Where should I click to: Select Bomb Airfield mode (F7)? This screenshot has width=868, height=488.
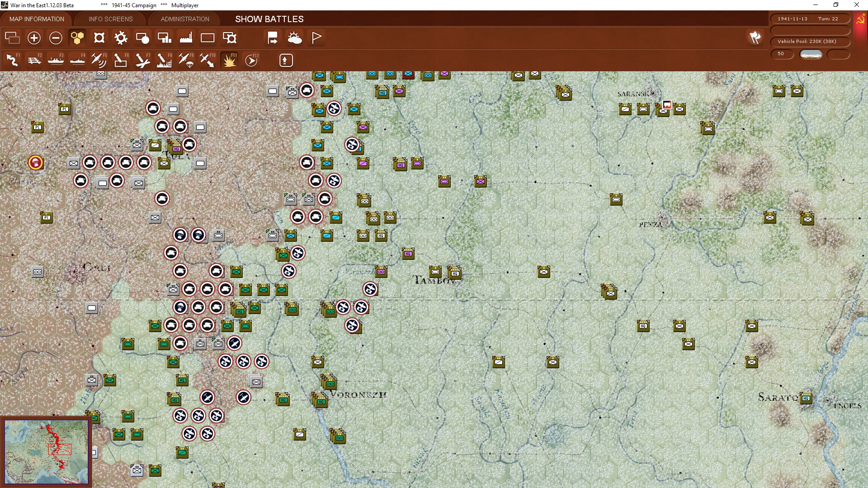tap(142, 60)
